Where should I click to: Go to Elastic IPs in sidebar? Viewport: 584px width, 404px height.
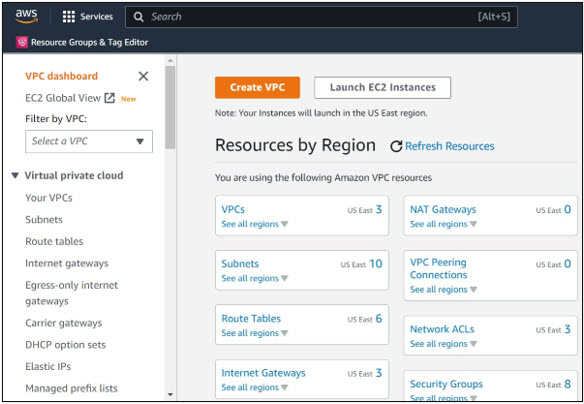48,366
